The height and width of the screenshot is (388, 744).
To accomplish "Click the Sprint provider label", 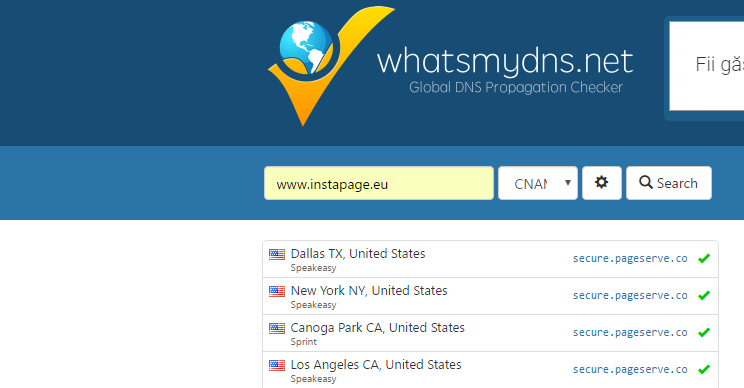I will pyautogui.click(x=304, y=342).
